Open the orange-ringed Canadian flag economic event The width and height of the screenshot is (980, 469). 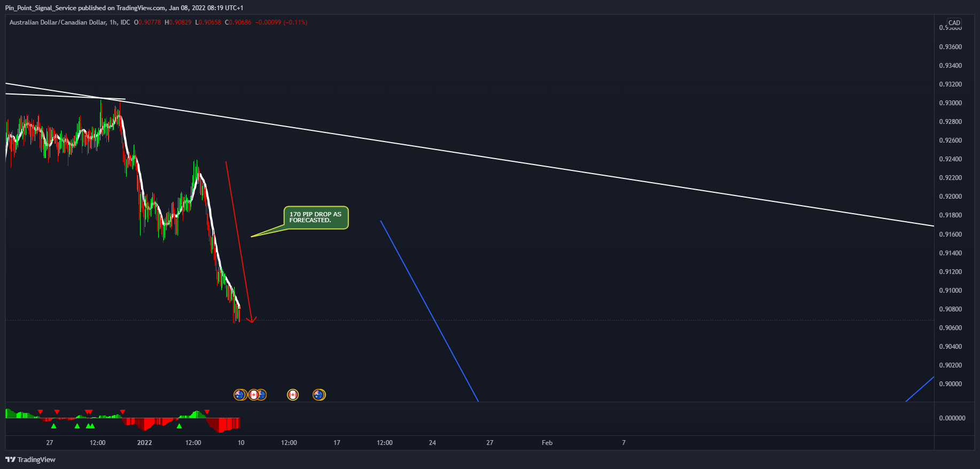pos(254,395)
